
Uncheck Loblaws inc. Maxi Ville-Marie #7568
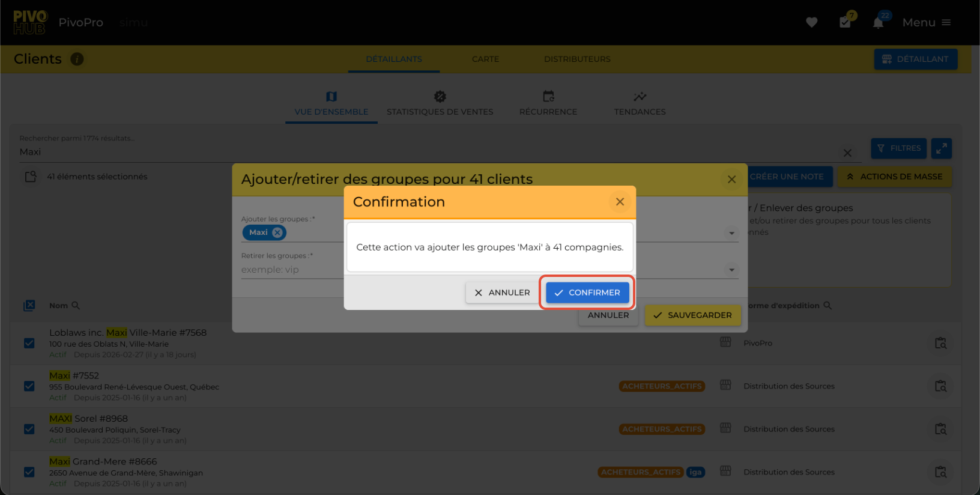(x=29, y=343)
